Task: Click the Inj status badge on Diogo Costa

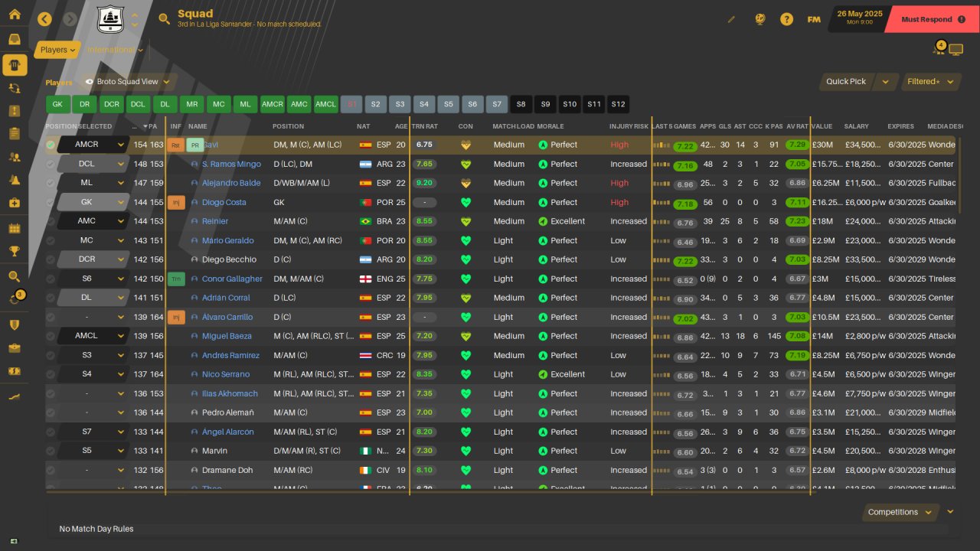Action: [176, 202]
